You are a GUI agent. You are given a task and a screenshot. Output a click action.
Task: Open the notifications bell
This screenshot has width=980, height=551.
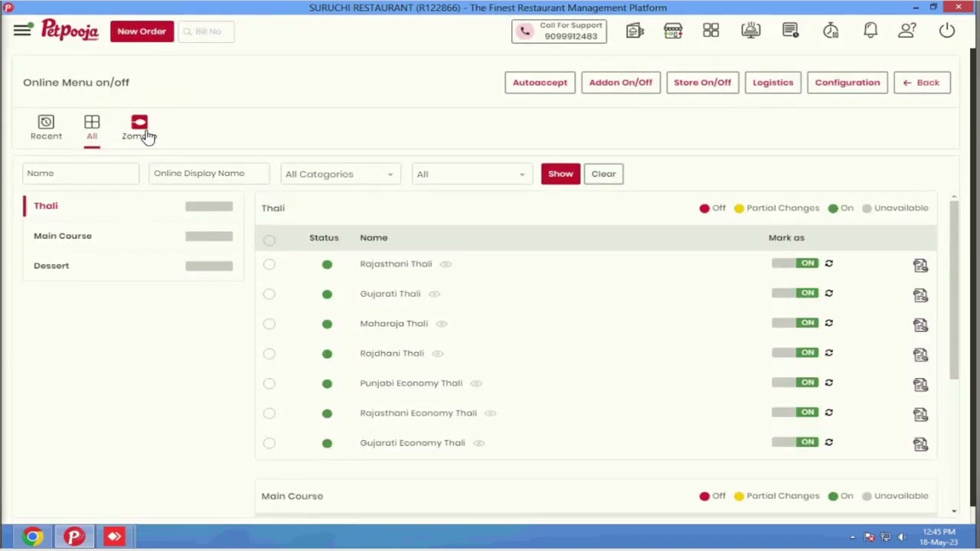click(871, 31)
